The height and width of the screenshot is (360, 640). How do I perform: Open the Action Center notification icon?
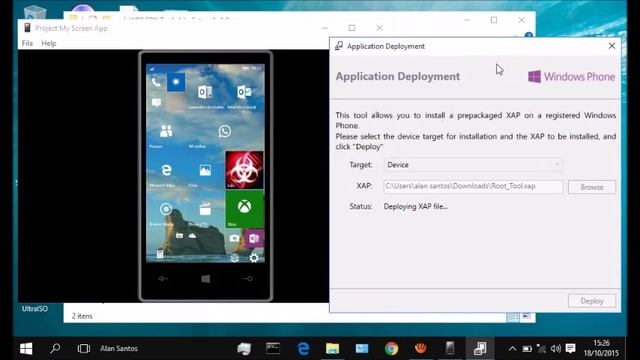tap(570, 349)
